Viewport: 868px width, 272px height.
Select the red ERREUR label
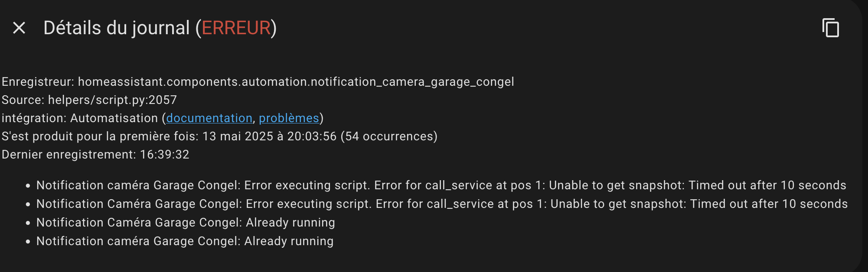[x=236, y=28]
